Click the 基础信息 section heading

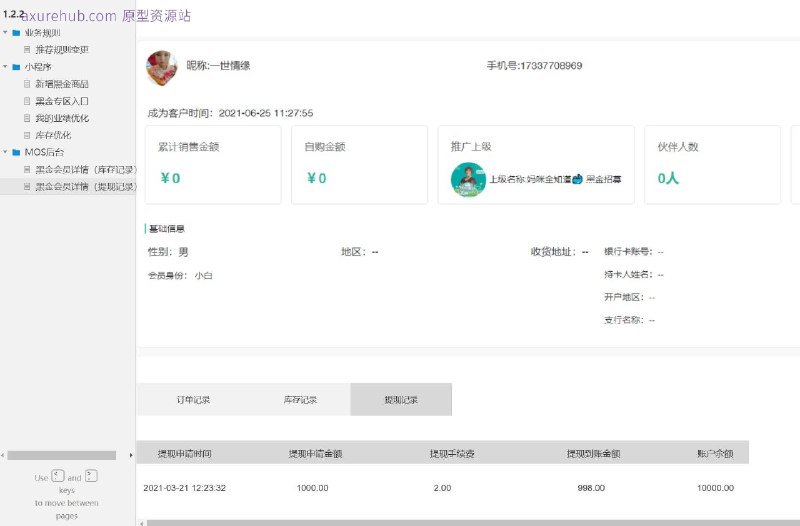tap(167, 229)
